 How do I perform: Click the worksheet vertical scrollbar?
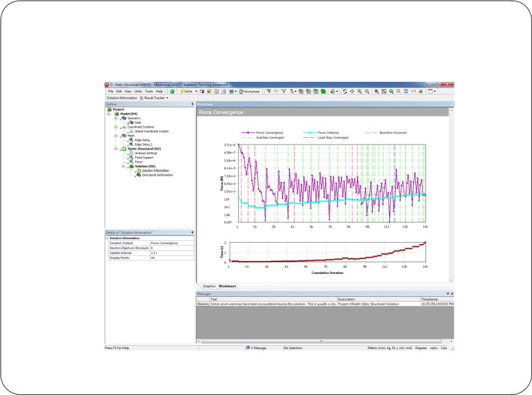coord(451,195)
